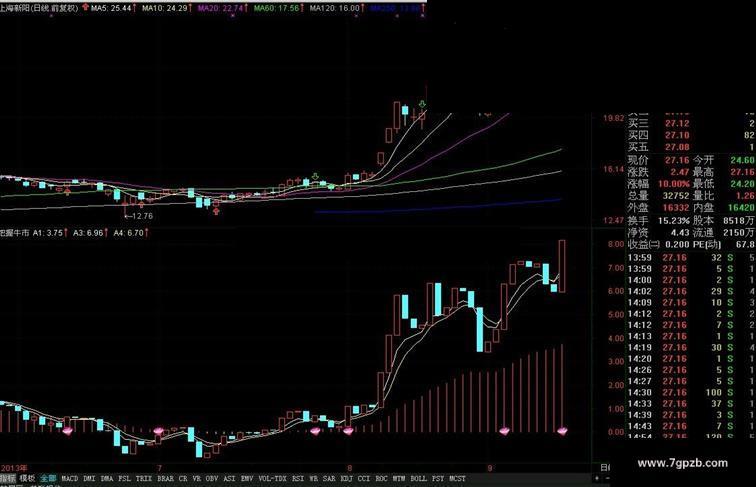Click the MA10: 24.29 legend value
The height and width of the screenshot is (487, 756).
(165, 8)
